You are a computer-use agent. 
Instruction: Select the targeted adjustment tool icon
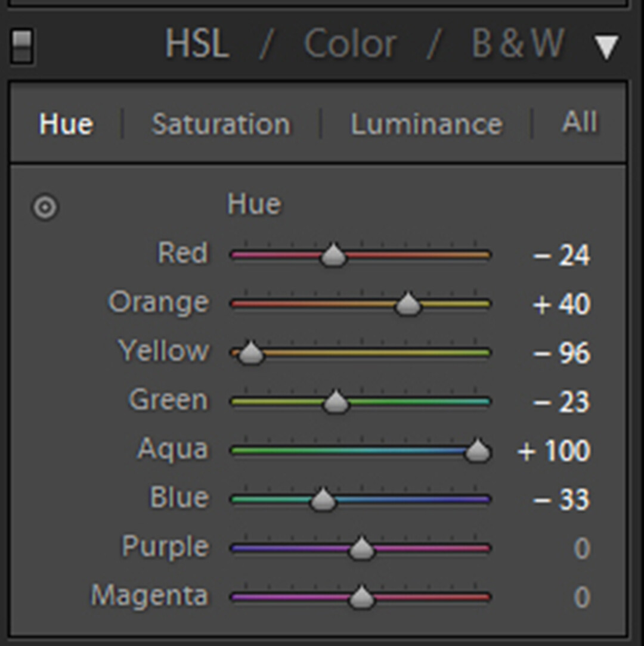click(45, 207)
